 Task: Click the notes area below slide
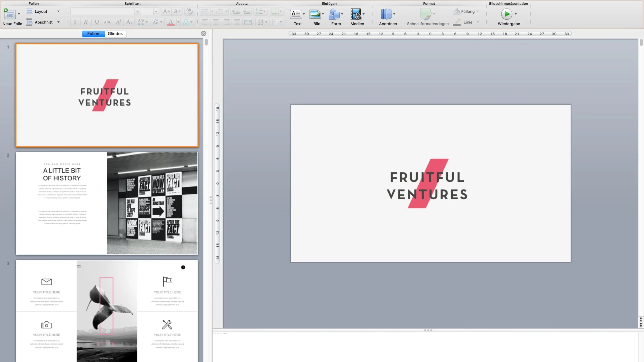pos(426,347)
